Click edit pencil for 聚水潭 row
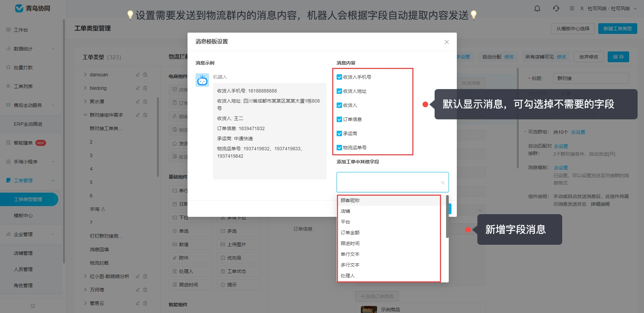The image size is (644, 313). (137, 102)
